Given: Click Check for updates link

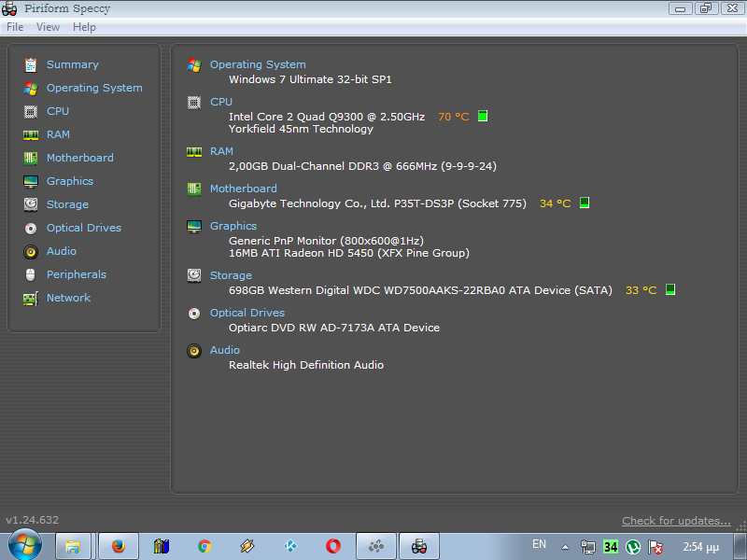Looking at the screenshot, I should coord(676,521).
